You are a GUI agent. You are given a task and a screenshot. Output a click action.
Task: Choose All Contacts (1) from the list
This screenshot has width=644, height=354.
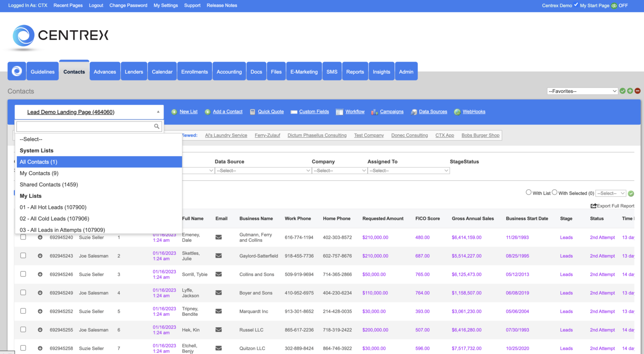99,162
